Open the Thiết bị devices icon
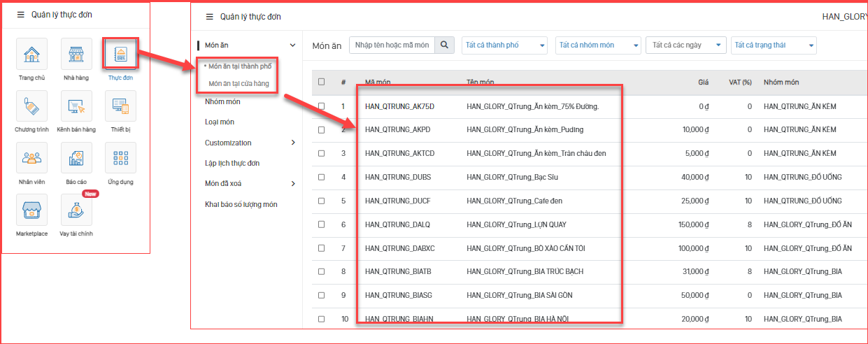868x344 pixels. tap(120, 106)
